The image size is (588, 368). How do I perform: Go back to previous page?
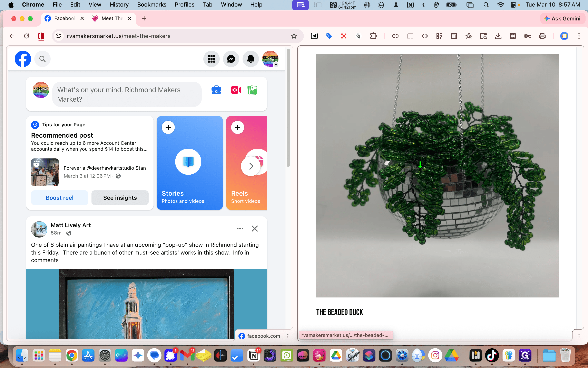click(x=12, y=36)
